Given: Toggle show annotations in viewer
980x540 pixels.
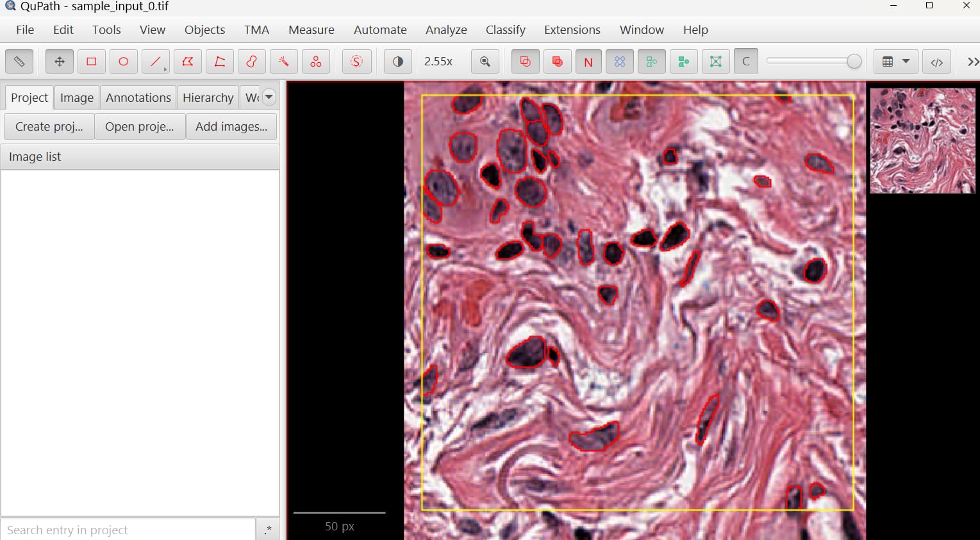Looking at the screenshot, I should tap(525, 61).
